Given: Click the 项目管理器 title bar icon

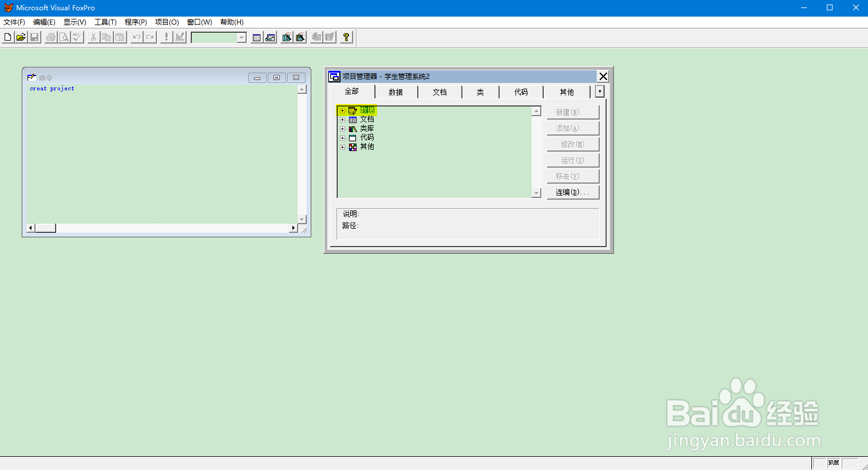Looking at the screenshot, I should coord(334,77).
